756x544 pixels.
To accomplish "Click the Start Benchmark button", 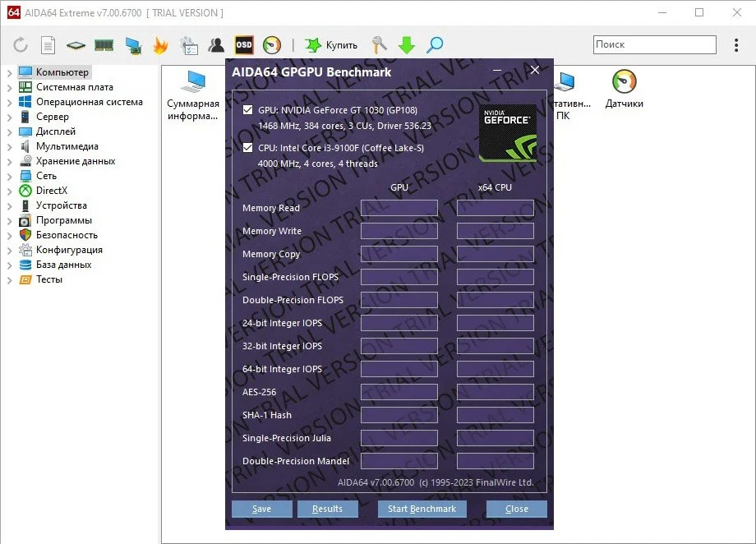I will pos(422,509).
